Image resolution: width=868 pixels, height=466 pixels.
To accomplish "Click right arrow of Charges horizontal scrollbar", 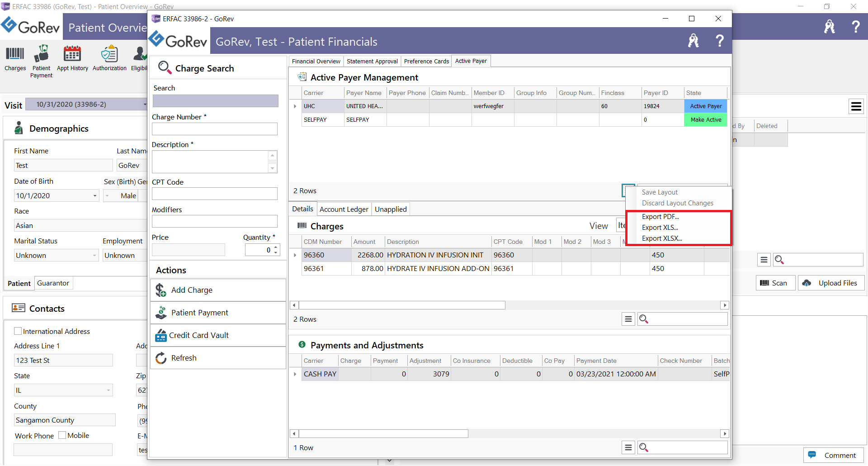I will tap(725, 305).
